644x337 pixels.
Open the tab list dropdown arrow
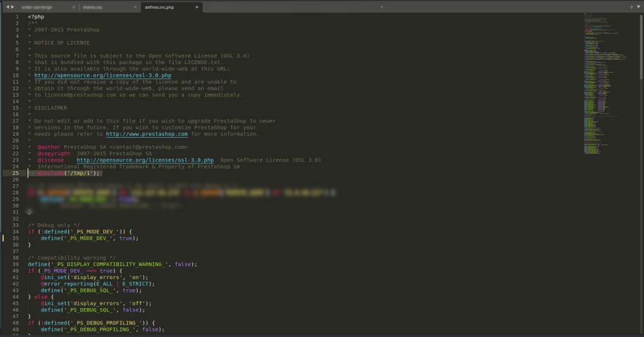pyautogui.click(x=638, y=7)
